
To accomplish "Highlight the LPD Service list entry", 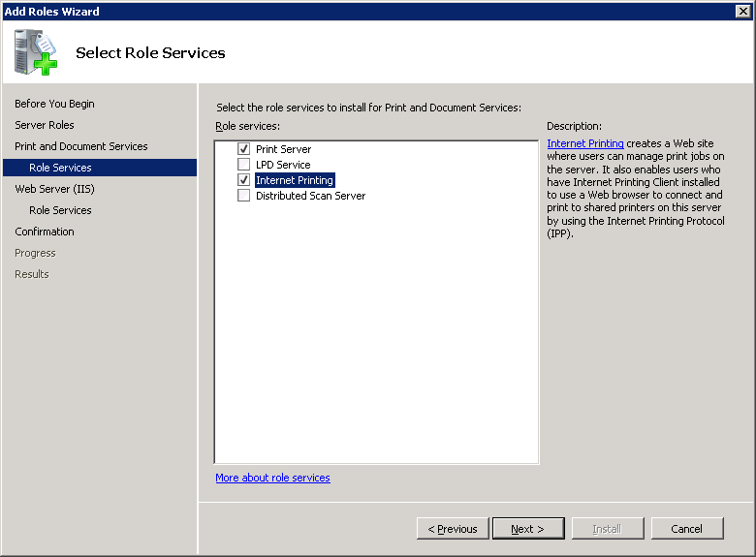I will (x=283, y=165).
